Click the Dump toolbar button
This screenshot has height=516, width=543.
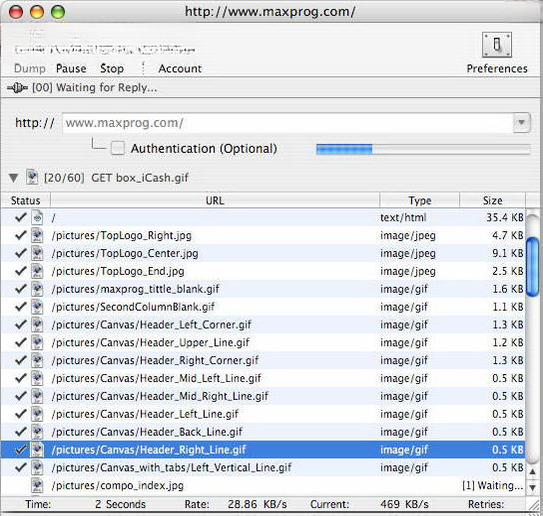(x=30, y=68)
